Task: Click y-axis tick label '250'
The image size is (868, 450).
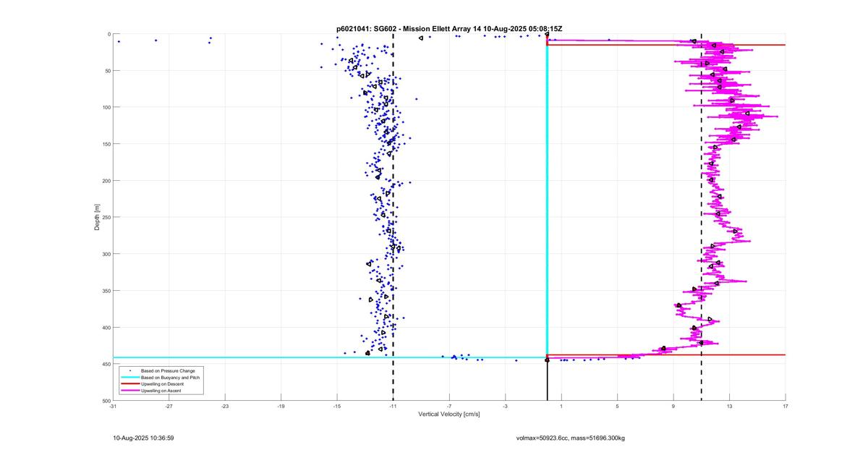Action: tap(106, 217)
